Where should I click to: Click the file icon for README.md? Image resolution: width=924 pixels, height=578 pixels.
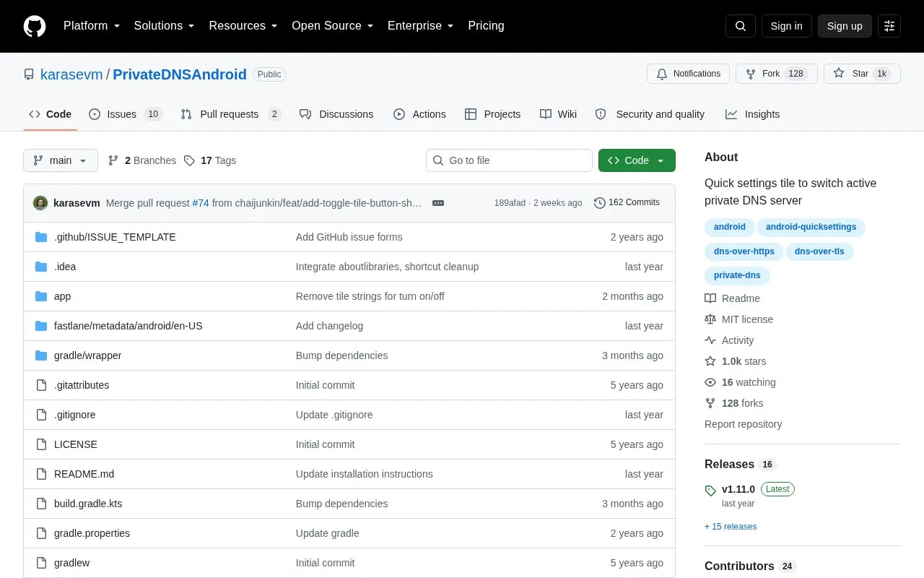[41, 474]
